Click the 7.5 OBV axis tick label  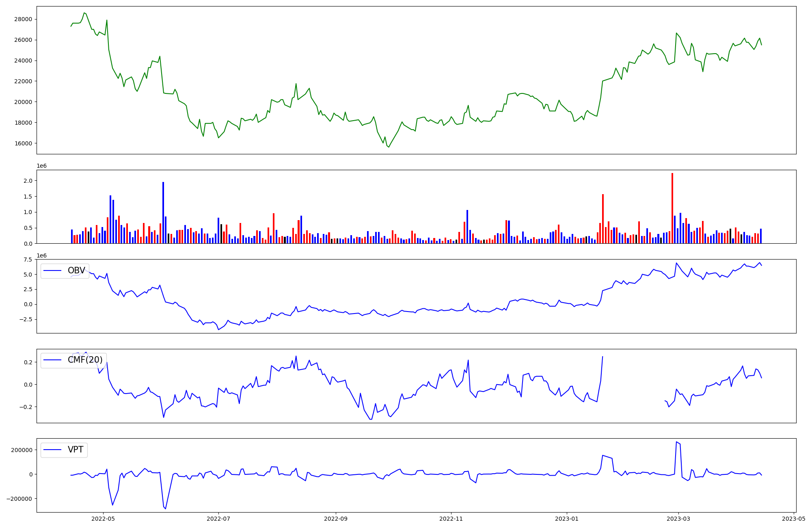point(28,260)
